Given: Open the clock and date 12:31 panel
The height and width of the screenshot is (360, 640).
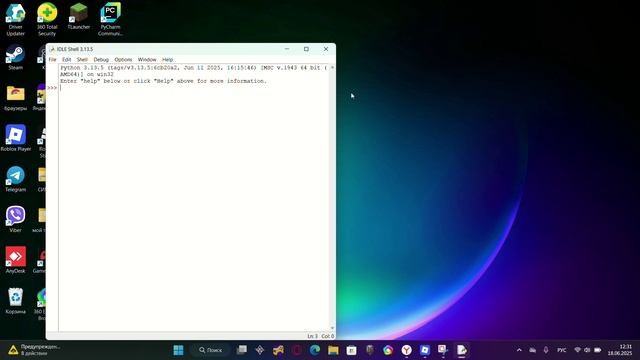Looking at the screenshot, I should click(620, 350).
